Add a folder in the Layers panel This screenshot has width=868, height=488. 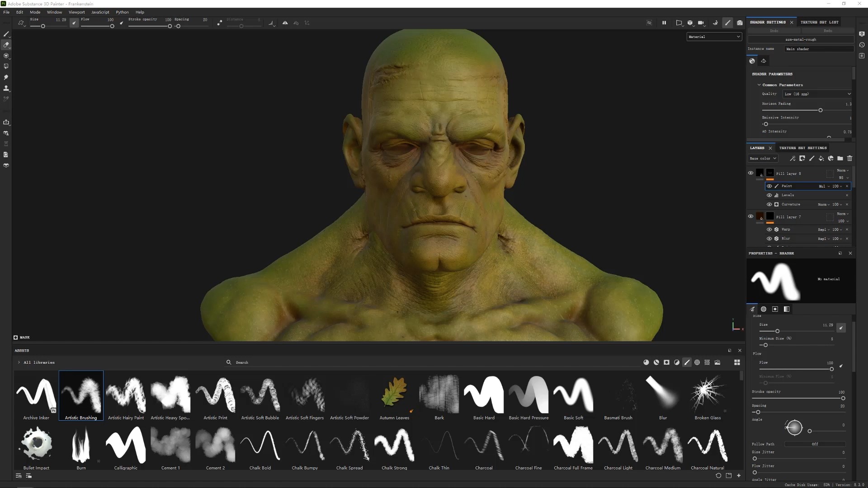point(840,159)
